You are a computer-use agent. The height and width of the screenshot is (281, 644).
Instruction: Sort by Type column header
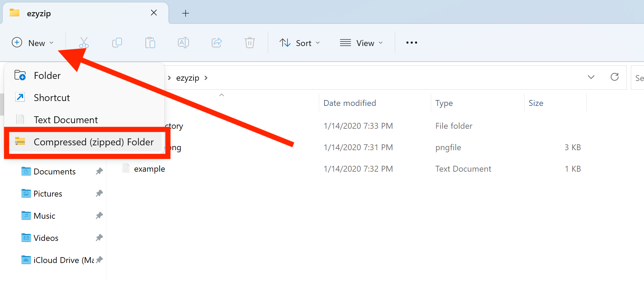[x=444, y=103]
